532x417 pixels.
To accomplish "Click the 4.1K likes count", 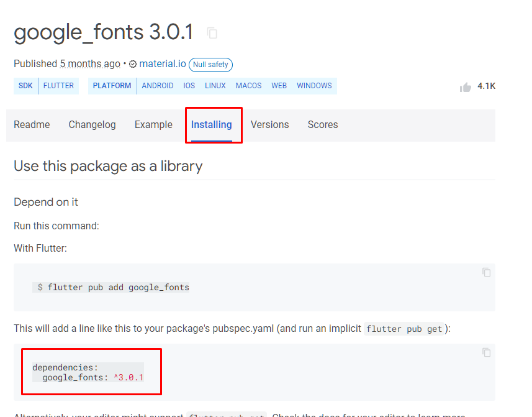I will [486, 86].
